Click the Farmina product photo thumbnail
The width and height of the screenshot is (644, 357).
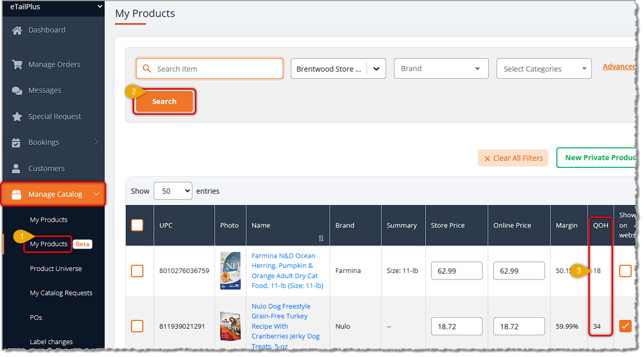click(230, 271)
